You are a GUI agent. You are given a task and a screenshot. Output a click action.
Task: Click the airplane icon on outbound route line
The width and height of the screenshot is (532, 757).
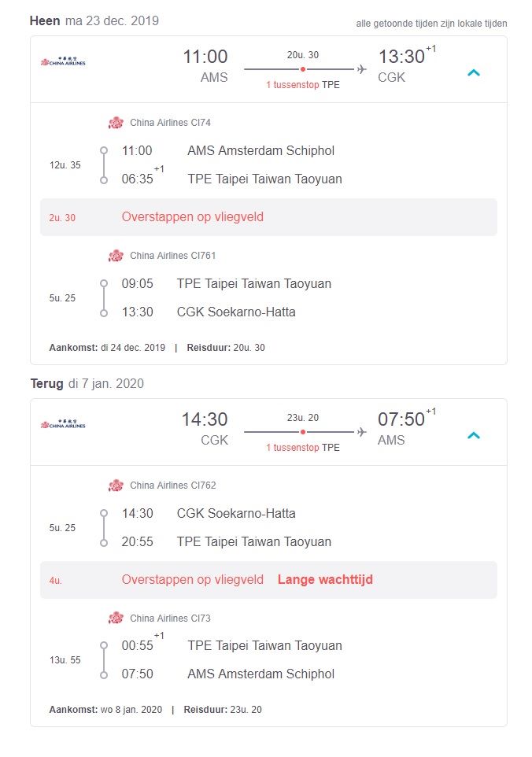tap(361, 69)
